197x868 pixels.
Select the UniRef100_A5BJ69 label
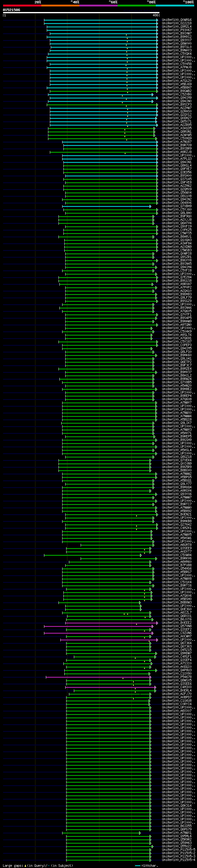[177, 84]
